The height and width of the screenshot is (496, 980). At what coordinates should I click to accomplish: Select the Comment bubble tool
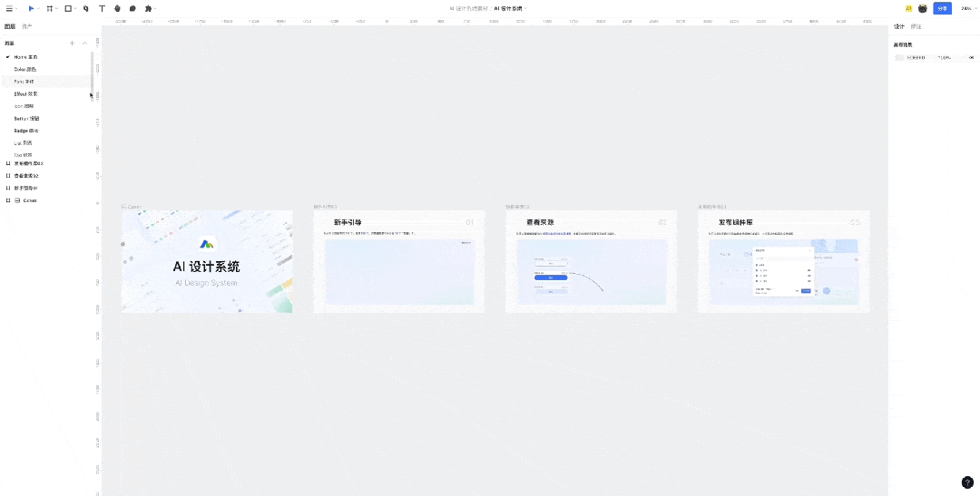[x=132, y=8]
